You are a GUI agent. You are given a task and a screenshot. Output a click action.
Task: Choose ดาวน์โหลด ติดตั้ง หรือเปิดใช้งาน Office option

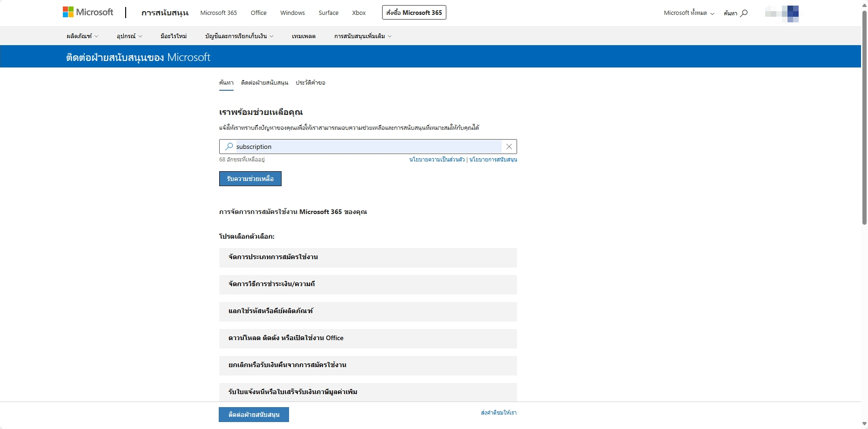coord(368,338)
